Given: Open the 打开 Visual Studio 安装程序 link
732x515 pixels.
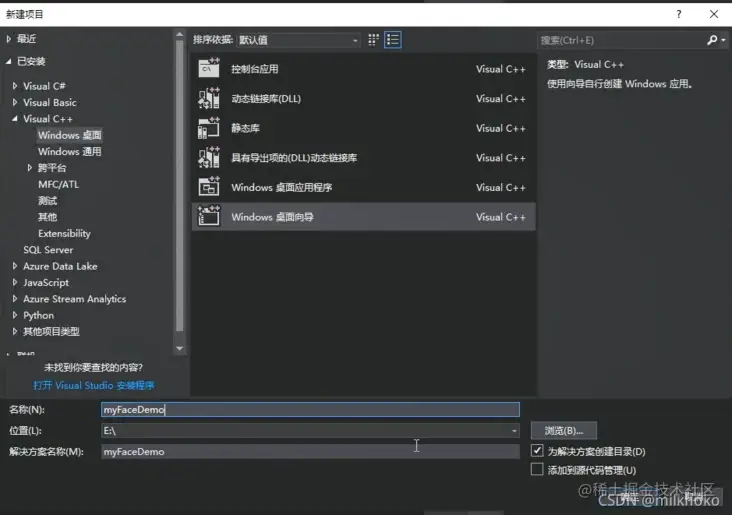Looking at the screenshot, I should (94, 385).
